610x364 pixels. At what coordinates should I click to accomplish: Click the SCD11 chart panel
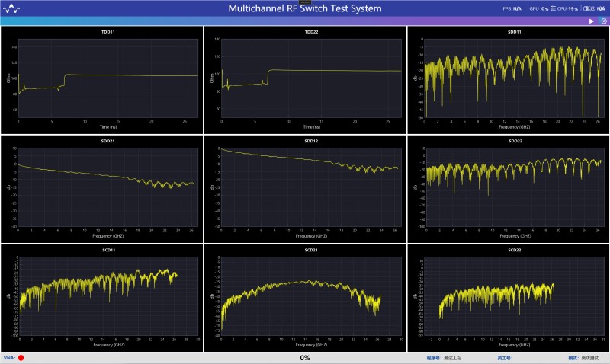[x=102, y=298]
